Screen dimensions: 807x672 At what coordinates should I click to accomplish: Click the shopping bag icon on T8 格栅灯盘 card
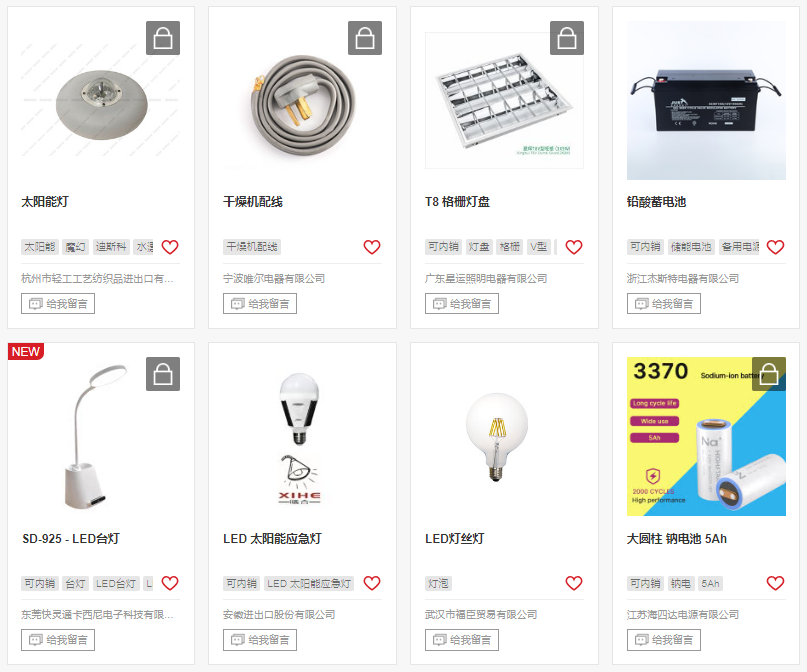point(567,38)
